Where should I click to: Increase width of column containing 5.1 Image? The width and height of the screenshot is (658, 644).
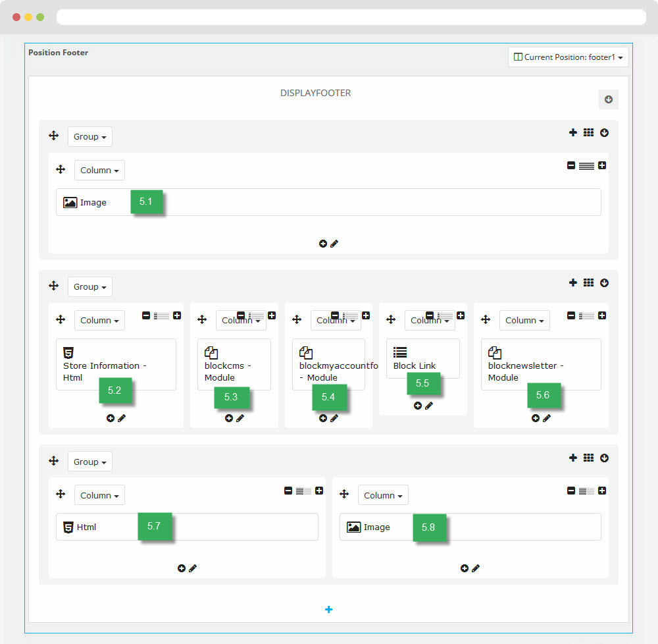602,165
